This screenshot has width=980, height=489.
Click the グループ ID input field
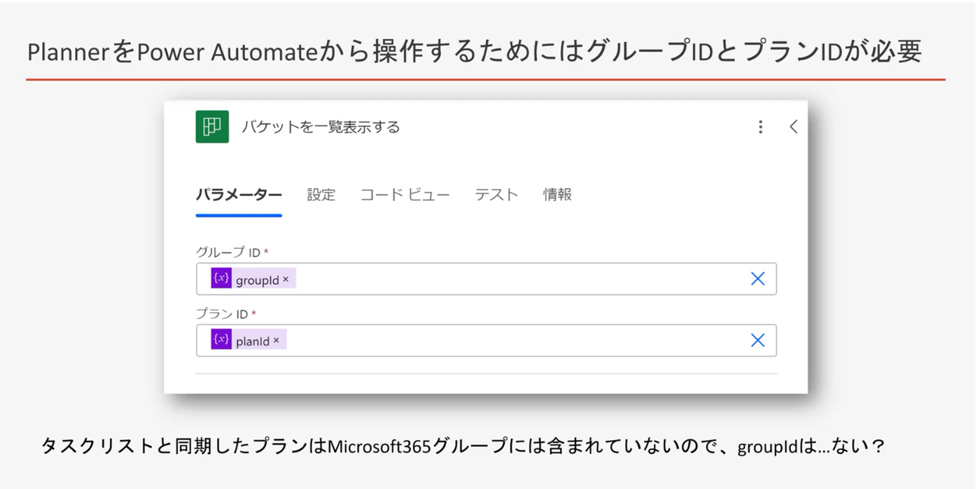486,278
